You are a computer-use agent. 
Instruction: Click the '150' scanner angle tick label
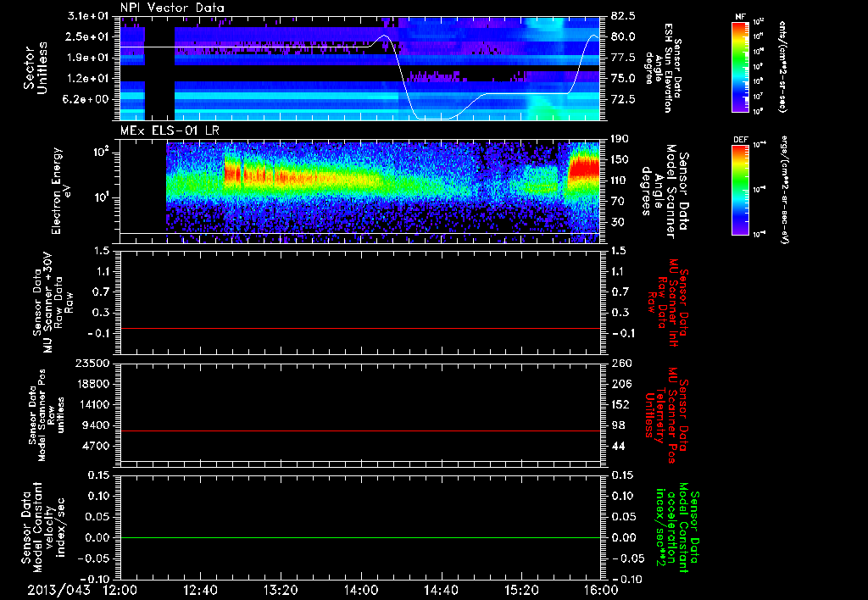(x=620, y=160)
